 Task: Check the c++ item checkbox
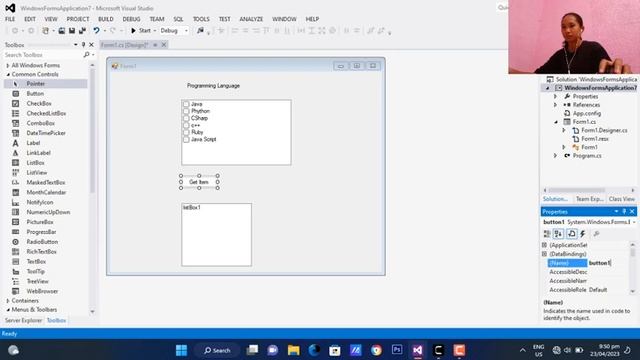pyautogui.click(x=186, y=125)
